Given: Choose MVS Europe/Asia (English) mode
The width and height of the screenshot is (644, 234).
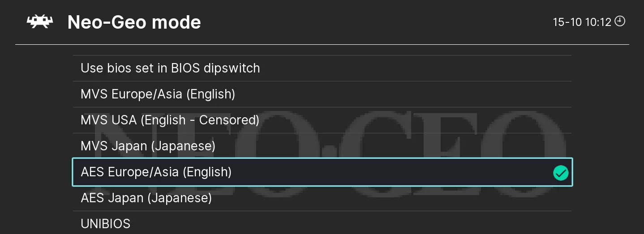Looking at the screenshot, I should [x=158, y=94].
